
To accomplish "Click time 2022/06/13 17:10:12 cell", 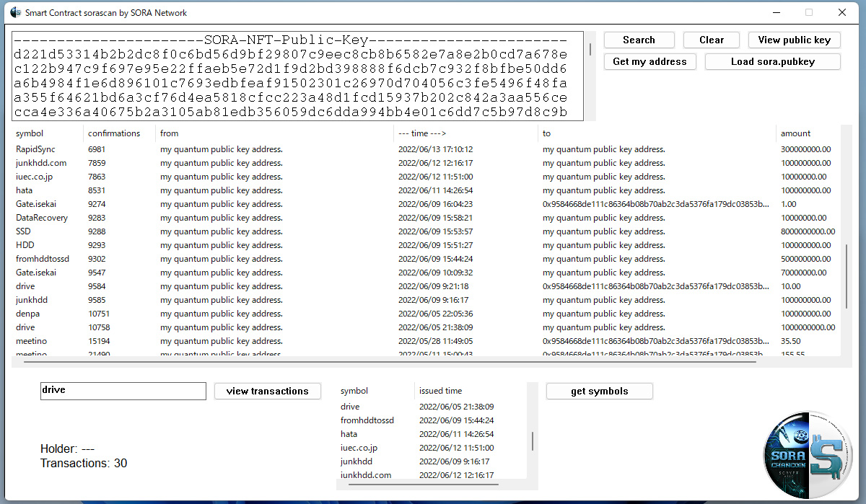I will [x=436, y=149].
